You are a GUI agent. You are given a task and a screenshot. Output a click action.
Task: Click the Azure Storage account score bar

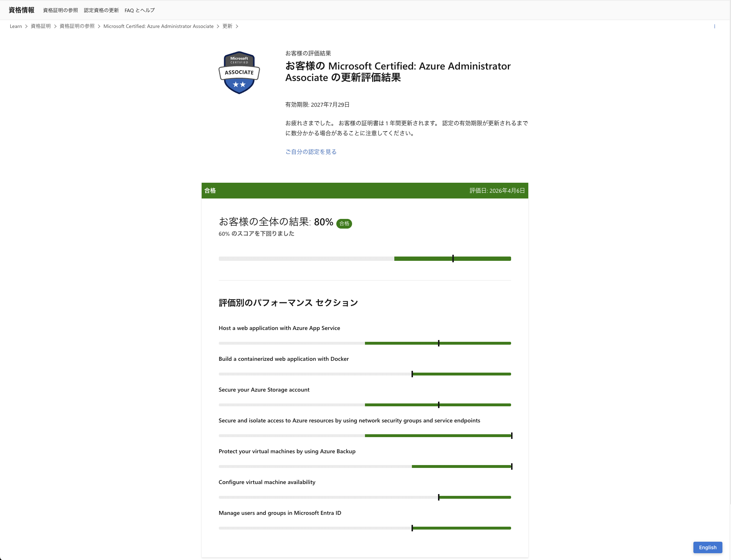point(365,405)
